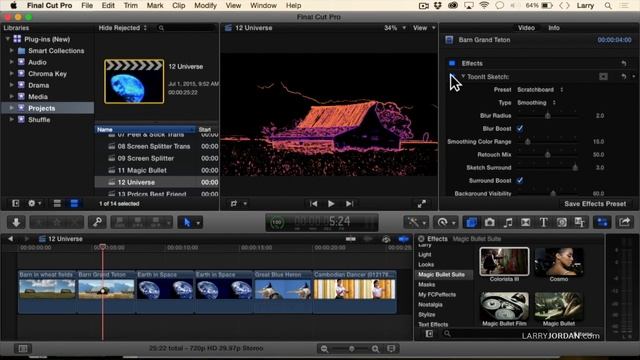This screenshot has width=640, height=360.
Task: Open the Titles browser T icon
Action: click(543, 222)
